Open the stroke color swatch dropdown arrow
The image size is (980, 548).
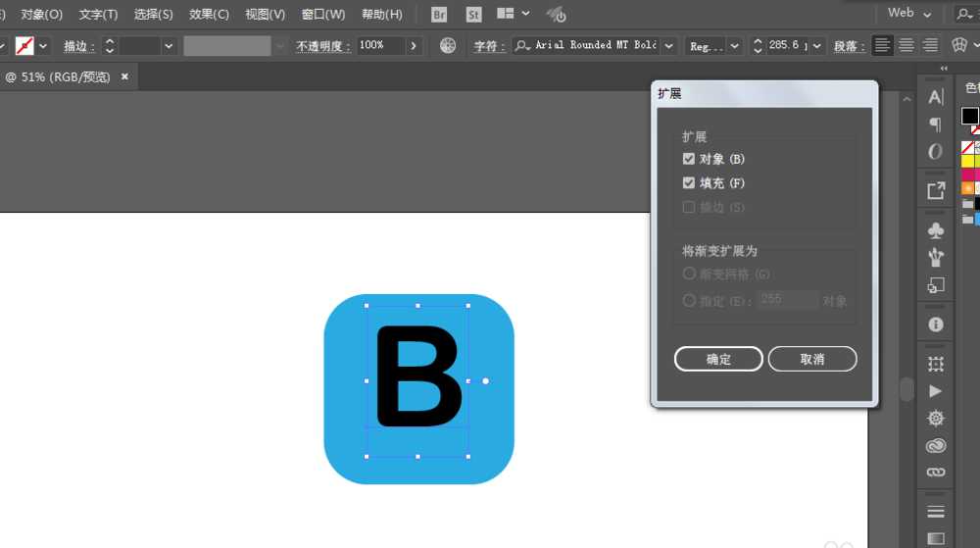tap(42, 46)
